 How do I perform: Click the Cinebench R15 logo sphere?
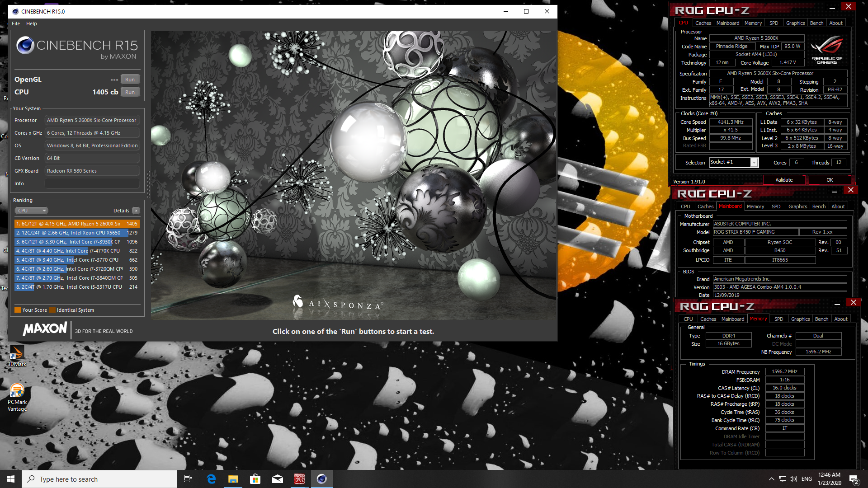point(25,45)
